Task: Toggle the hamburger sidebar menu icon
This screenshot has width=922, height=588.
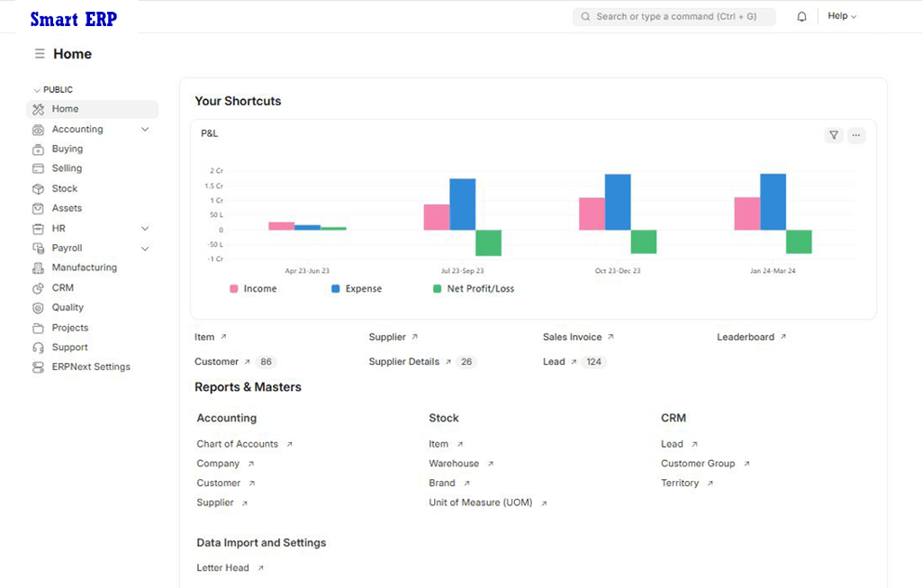Action: coord(40,54)
